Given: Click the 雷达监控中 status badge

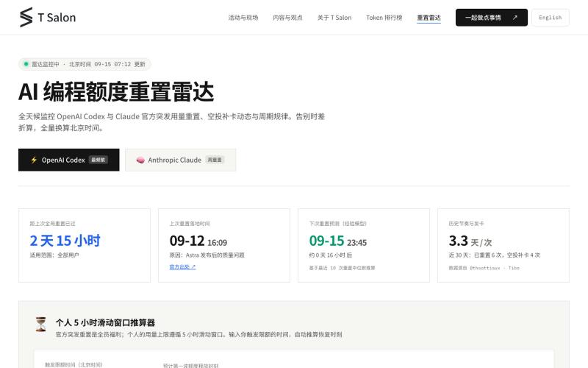Looking at the screenshot, I should point(85,64).
